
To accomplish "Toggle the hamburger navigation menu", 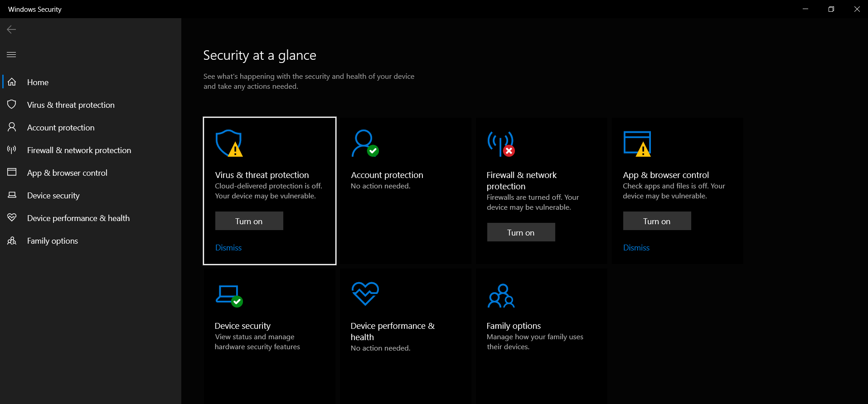I will point(11,54).
